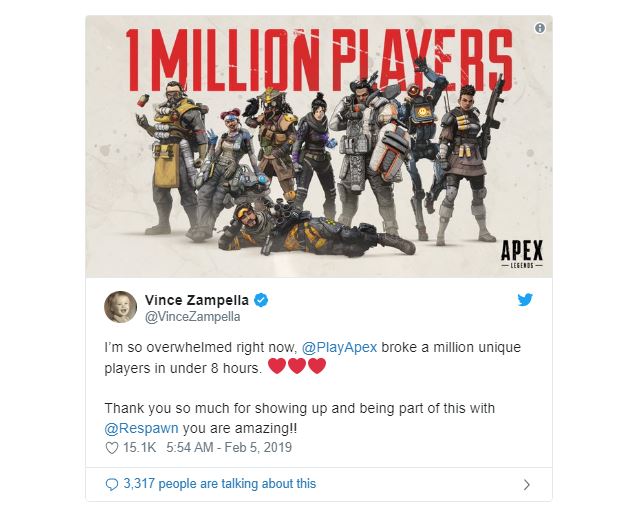Click the reply speech bubble icon
The image size is (633, 517).
tap(111, 484)
